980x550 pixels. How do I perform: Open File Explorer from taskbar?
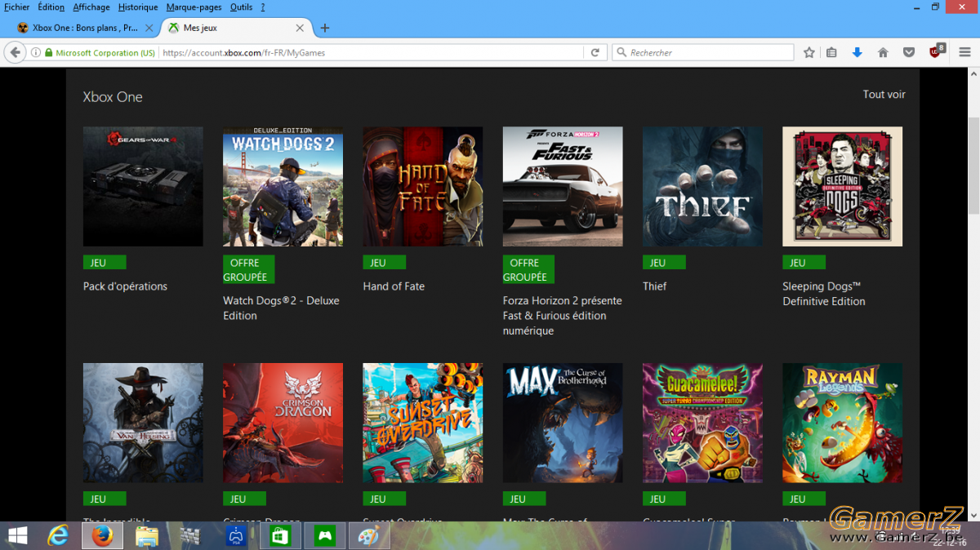point(147,536)
